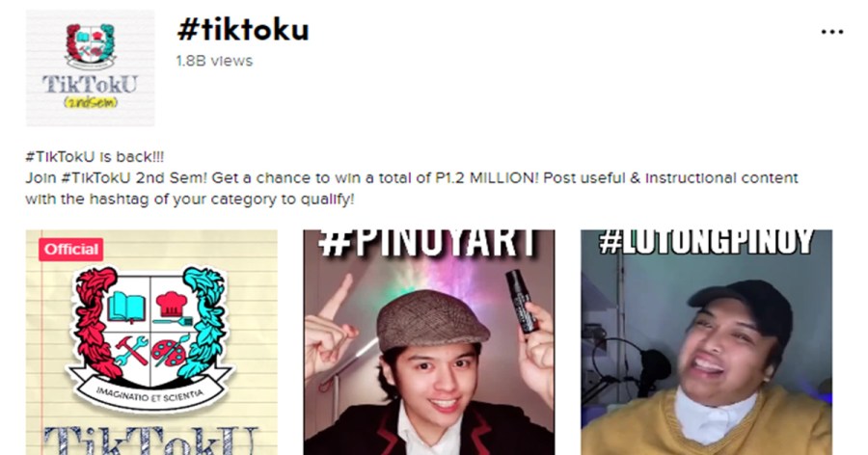This screenshot has width=868, height=455.
Task: Click the book icon in the large crest
Action: (x=126, y=308)
